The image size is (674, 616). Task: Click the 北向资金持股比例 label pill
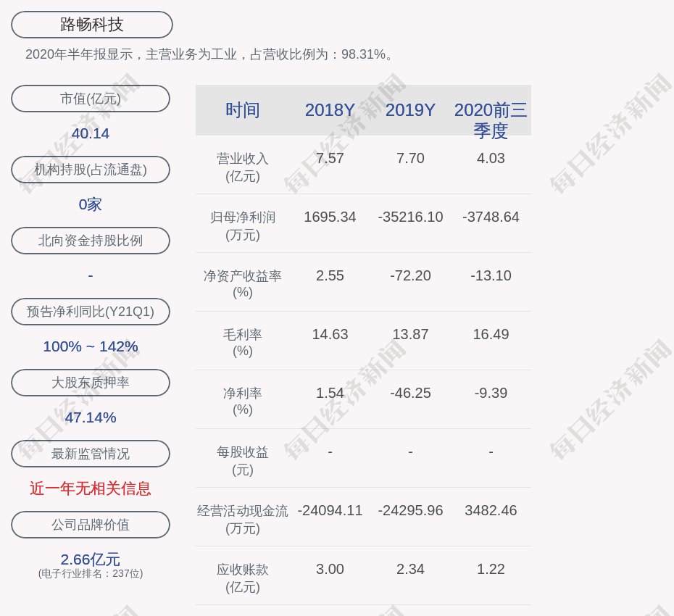coord(91,241)
